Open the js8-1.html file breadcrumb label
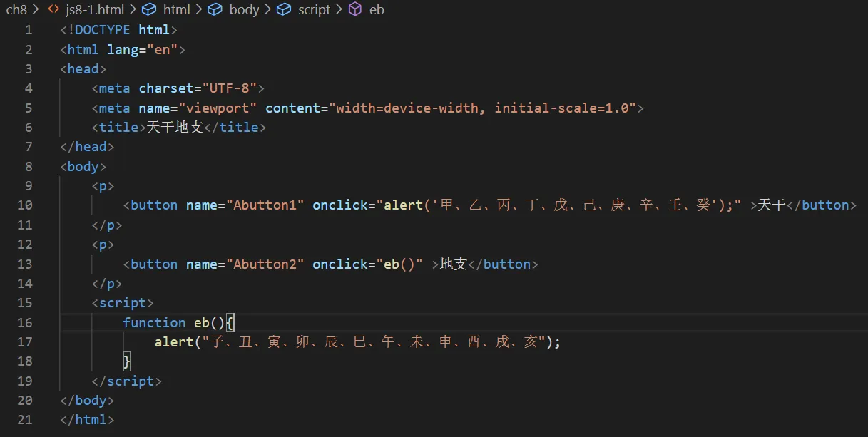 [95, 10]
